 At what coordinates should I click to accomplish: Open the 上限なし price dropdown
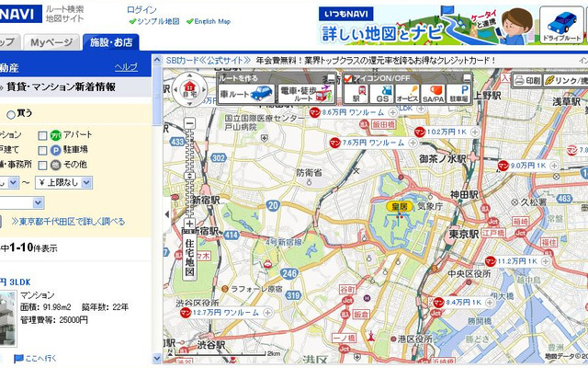[63, 183]
